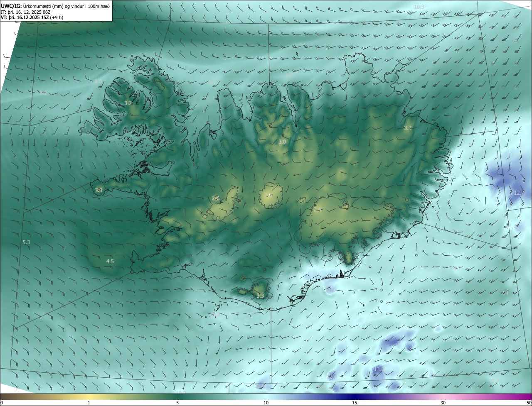Click the 3.0 value in north Iceland
The image size is (532, 406).
pos(282,142)
